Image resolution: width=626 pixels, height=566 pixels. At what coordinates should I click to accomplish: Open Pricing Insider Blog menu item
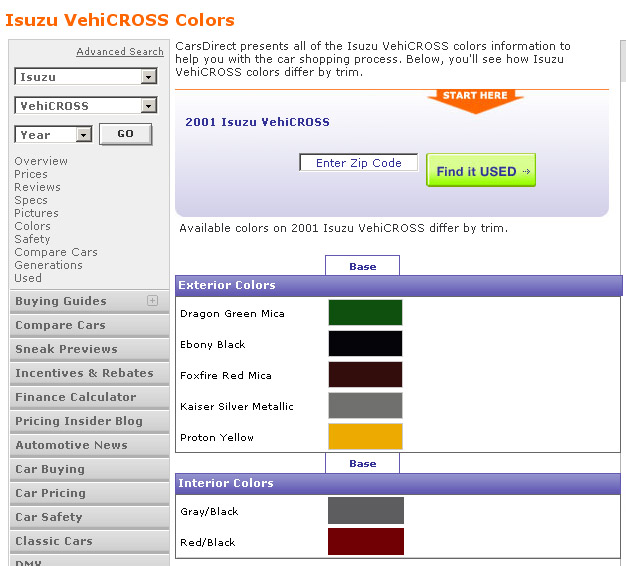coord(89,421)
